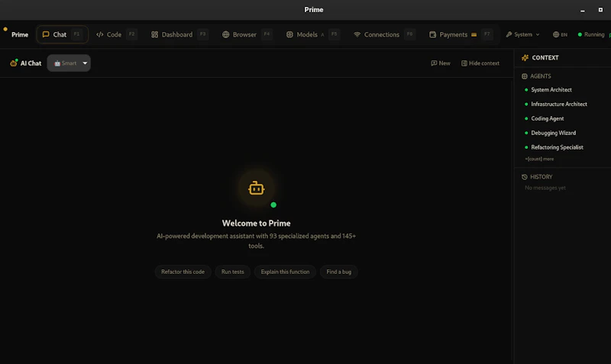The height and width of the screenshot is (364, 611).
Task: Open the Payments tab
Action: 461,34
